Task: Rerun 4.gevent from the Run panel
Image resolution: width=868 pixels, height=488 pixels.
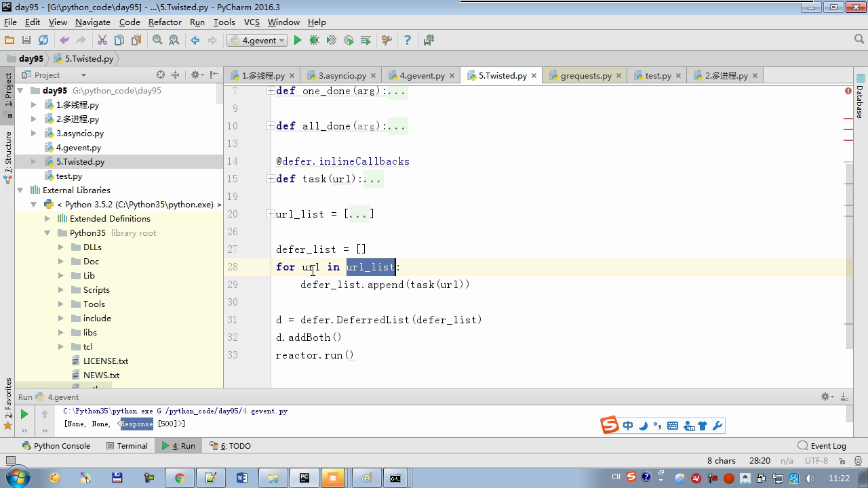Action: click(24, 414)
